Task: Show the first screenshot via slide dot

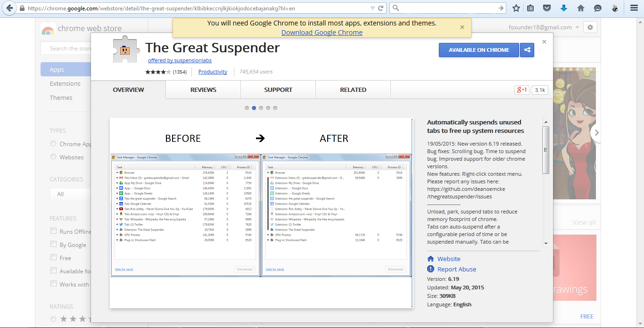Action: [247, 108]
